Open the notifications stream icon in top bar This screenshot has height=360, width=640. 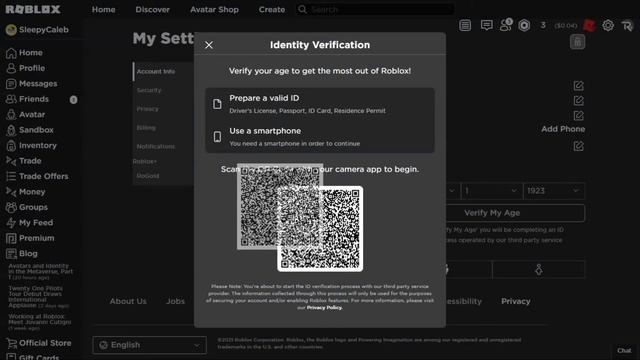pyautogui.click(x=465, y=25)
